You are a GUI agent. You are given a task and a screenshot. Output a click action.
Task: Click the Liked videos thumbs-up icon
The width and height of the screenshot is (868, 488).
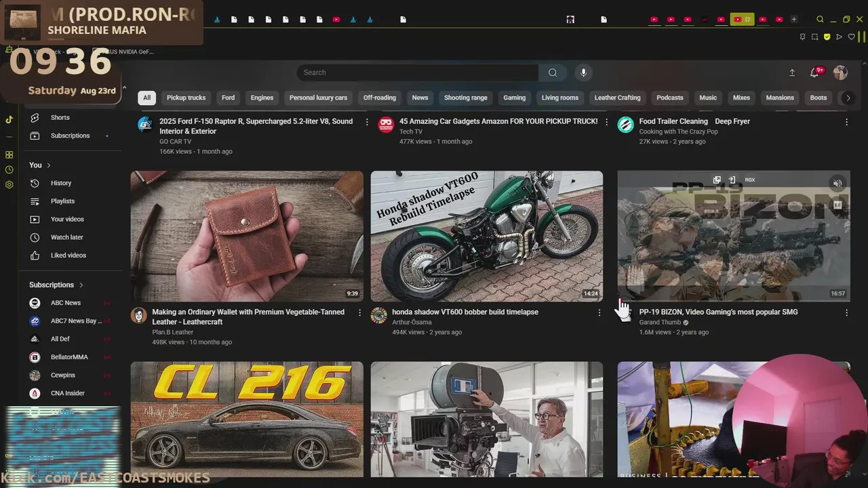click(35, 256)
